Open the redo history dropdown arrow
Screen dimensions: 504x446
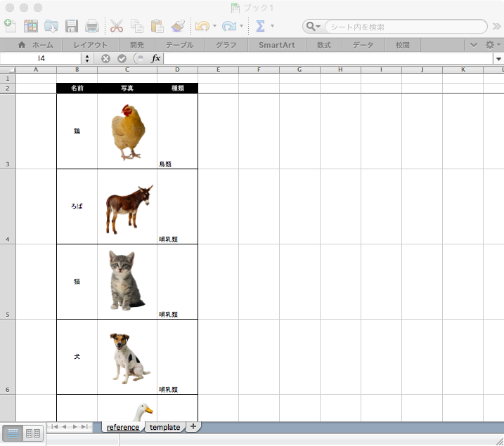click(x=241, y=27)
